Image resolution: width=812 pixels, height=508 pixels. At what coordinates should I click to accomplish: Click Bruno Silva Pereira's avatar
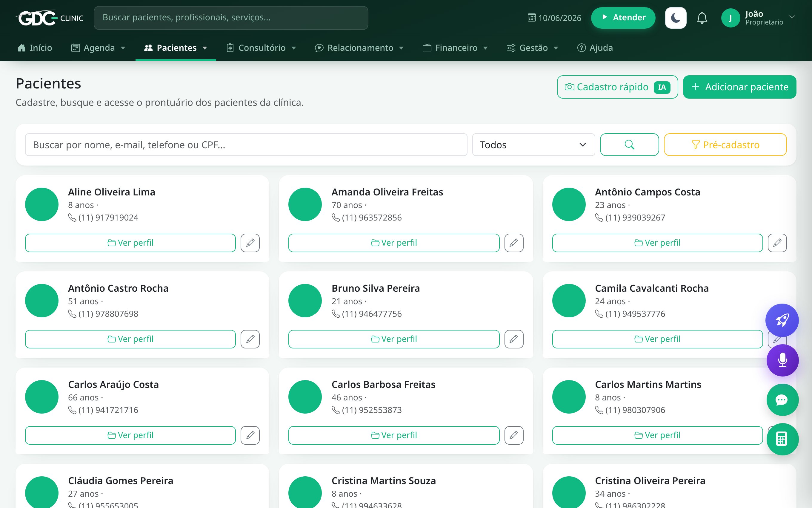[305, 301]
